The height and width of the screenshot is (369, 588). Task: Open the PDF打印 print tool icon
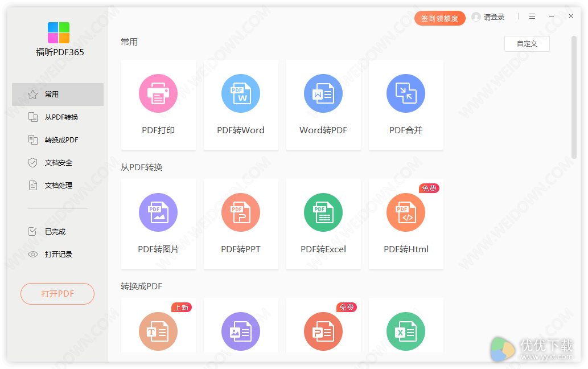(x=158, y=93)
